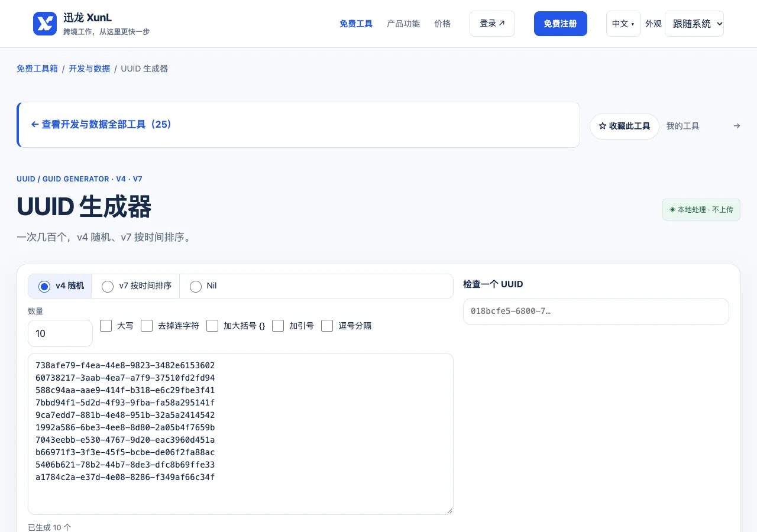The height and width of the screenshot is (532, 757).
Task: Click the UUID starting with 7043eebb
Action: pyautogui.click(x=125, y=440)
